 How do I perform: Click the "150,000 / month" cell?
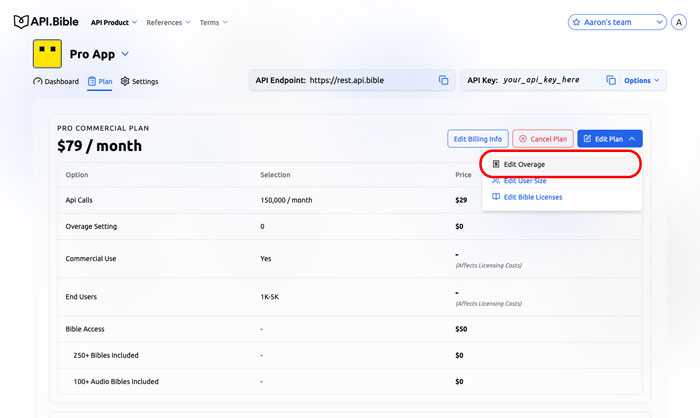pos(286,200)
